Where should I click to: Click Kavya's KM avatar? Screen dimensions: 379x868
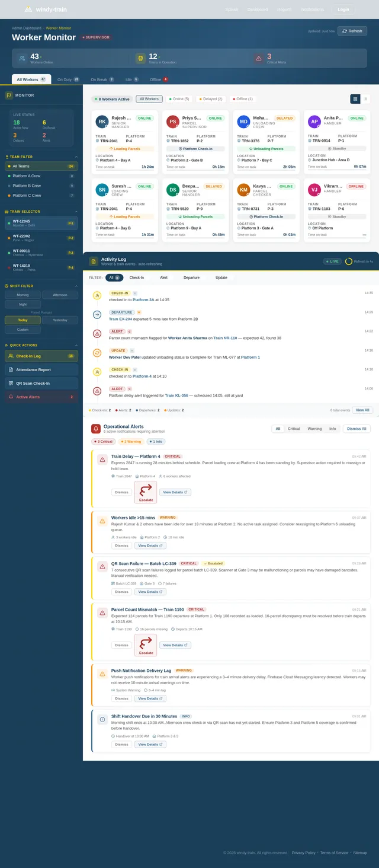coord(244,190)
